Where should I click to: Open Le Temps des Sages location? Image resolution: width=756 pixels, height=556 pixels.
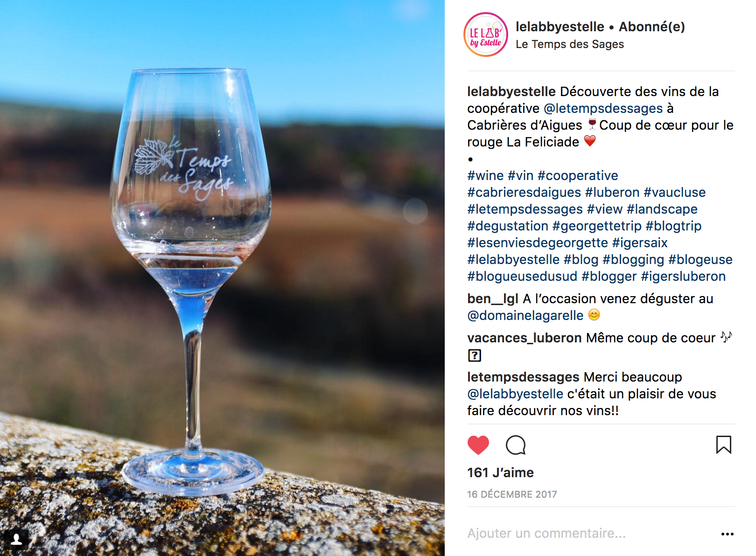pyautogui.click(x=569, y=44)
